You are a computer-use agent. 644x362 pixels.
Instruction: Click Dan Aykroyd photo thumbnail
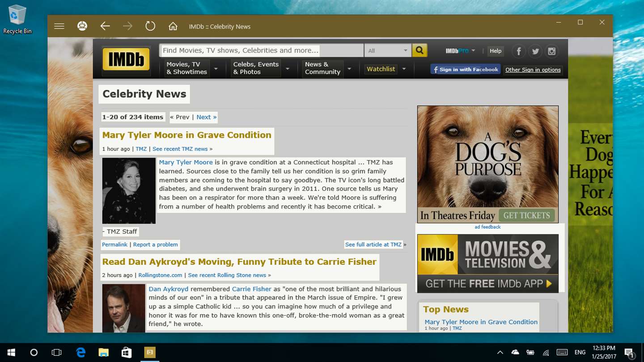point(123,308)
